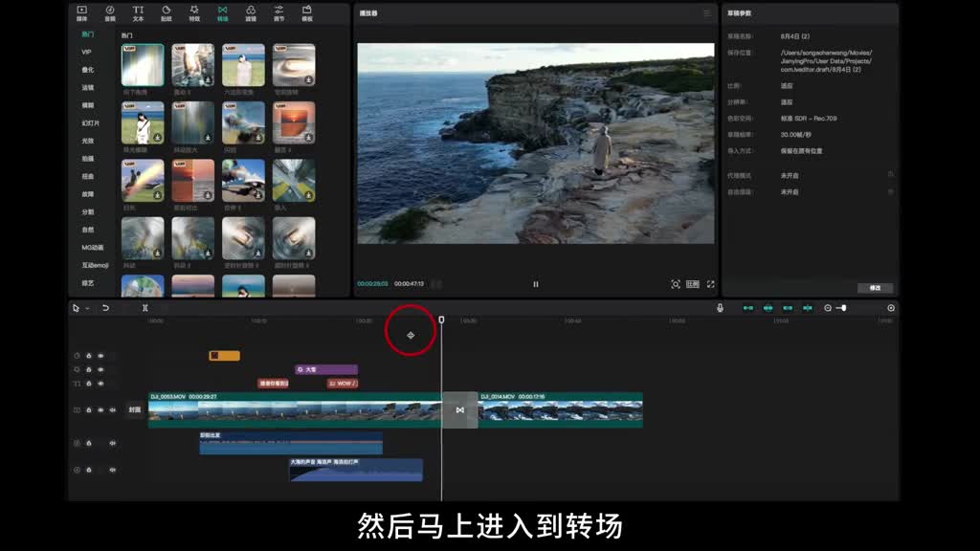
Task: Mute the first audio track speaker icon
Action: click(x=112, y=443)
